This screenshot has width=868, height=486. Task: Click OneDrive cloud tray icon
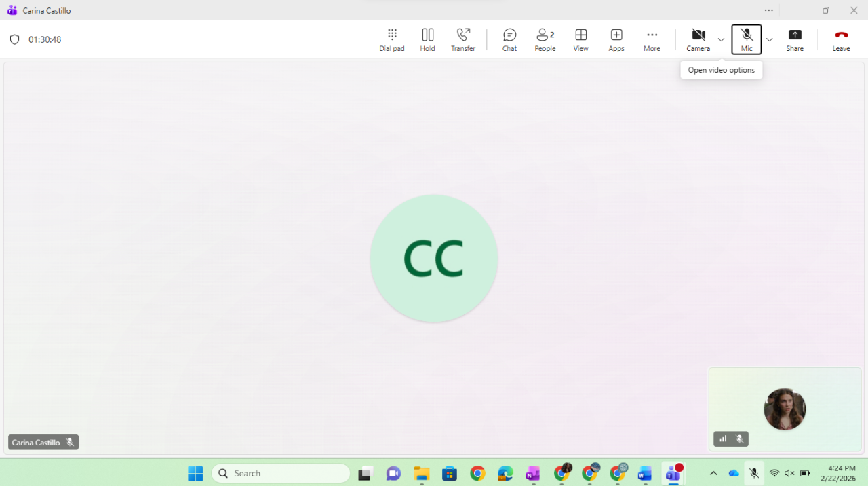[x=734, y=473]
